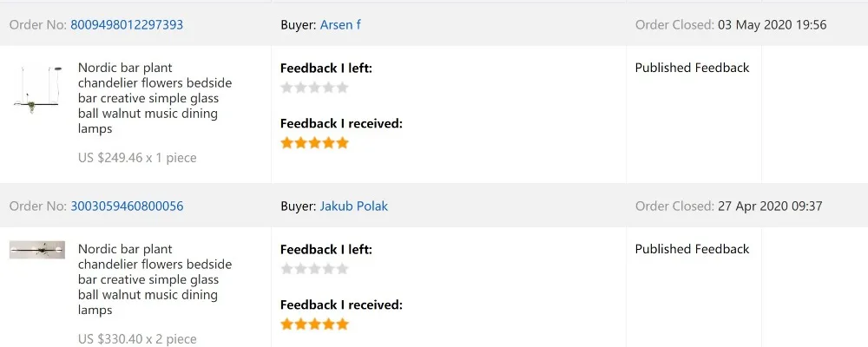This screenshot has height=347, width=868.
Task: Open wall lamp thumbnail in second order
Action: coord(37,250)
